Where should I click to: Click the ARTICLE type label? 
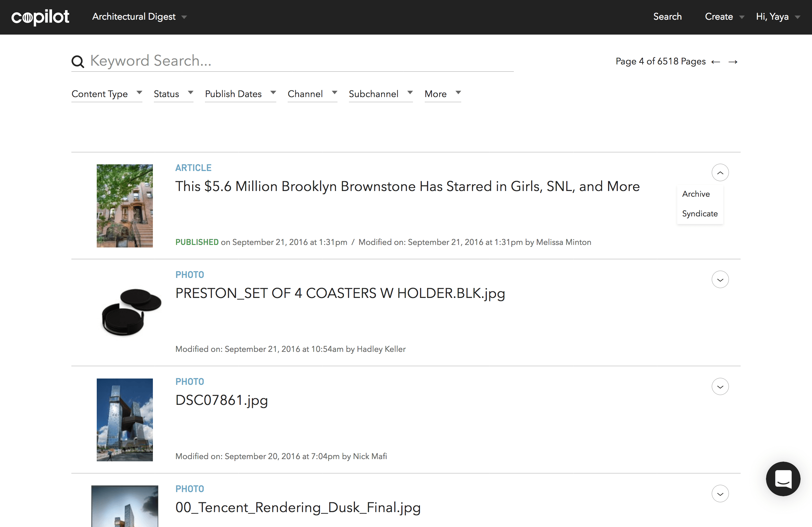tap(193, 168)
